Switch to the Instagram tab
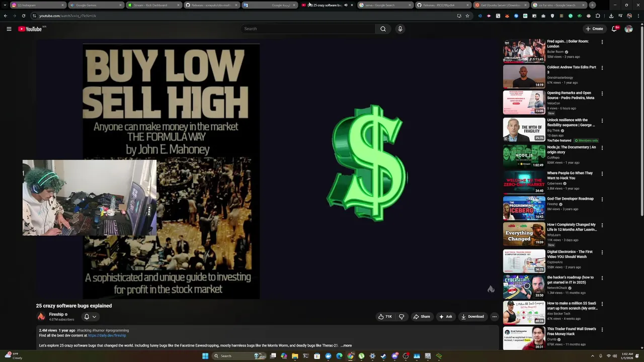This screenshot has height=362, width=644. 37,5
